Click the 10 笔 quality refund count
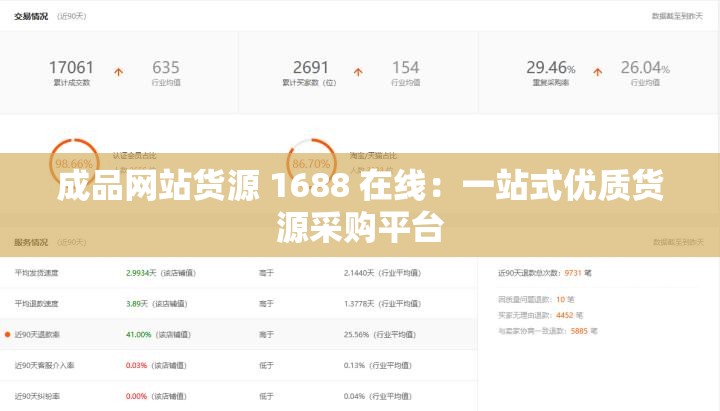720x411 pixels. pos(565,299)
